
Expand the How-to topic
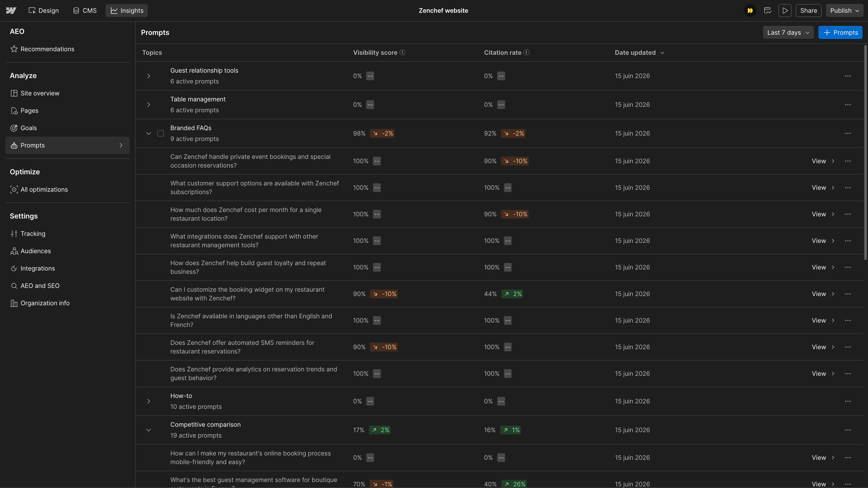point(149,402)
